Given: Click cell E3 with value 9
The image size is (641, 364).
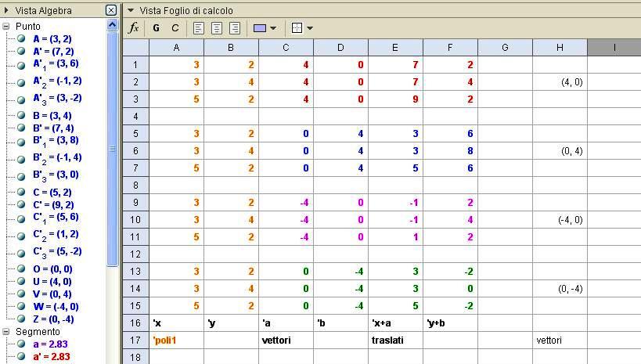Looking at the screenshot, I should click(x=395, y=99).
